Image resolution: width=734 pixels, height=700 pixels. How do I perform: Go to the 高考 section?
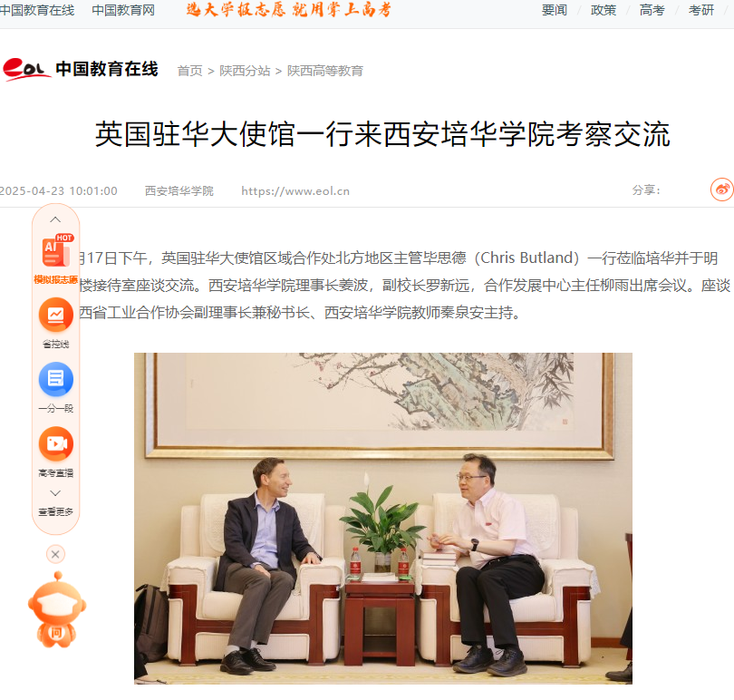(652, 10)
